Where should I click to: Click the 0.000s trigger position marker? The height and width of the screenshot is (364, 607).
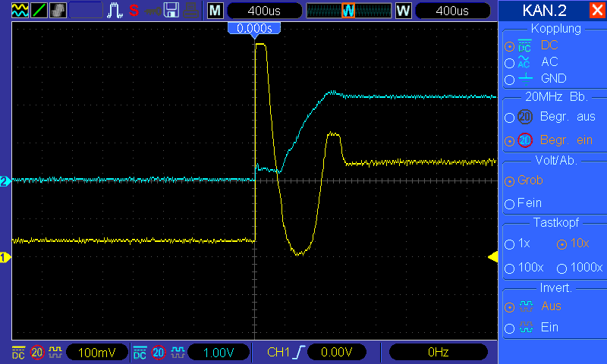tap(254, 29)
